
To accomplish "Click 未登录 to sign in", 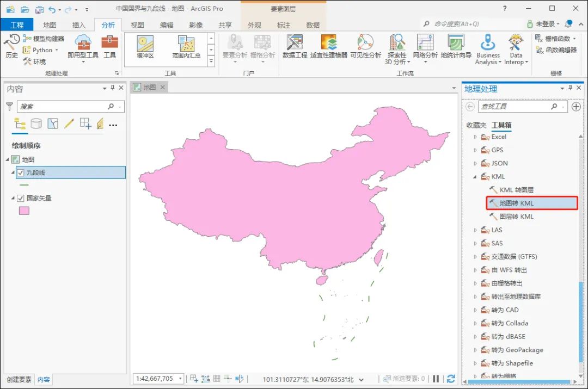I will click(x=544, y=24).
